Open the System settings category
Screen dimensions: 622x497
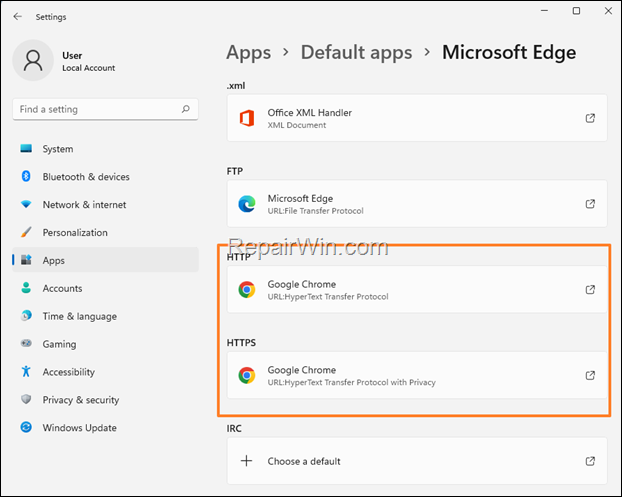(x=106, y=149)
